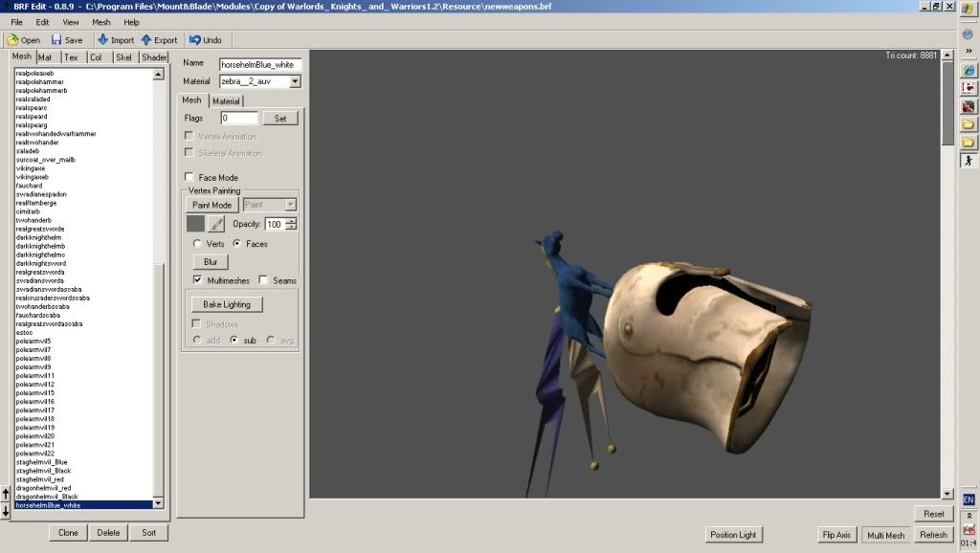Toggle the Shadows checkbox

pyautogui.click(x=196, y=323)
